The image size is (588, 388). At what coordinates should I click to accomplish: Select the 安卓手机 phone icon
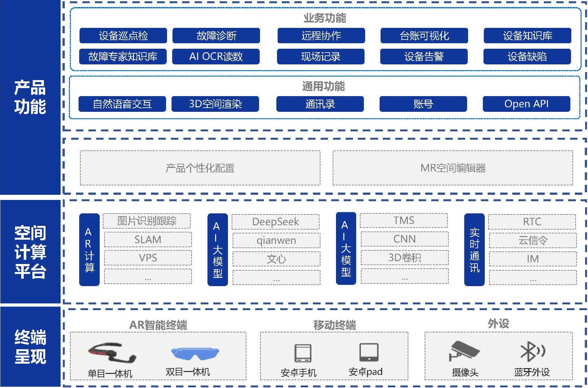click(303, 353)
